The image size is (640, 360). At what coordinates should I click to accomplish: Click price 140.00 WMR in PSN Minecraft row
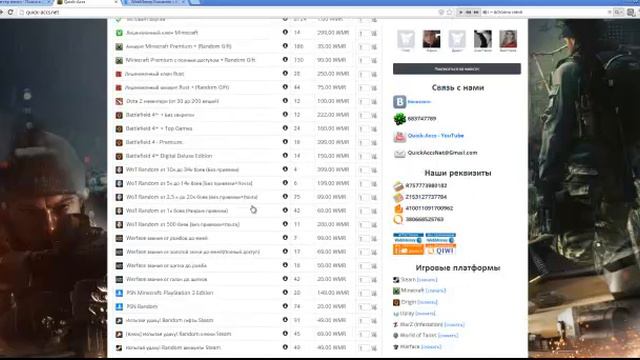(333, 293)
